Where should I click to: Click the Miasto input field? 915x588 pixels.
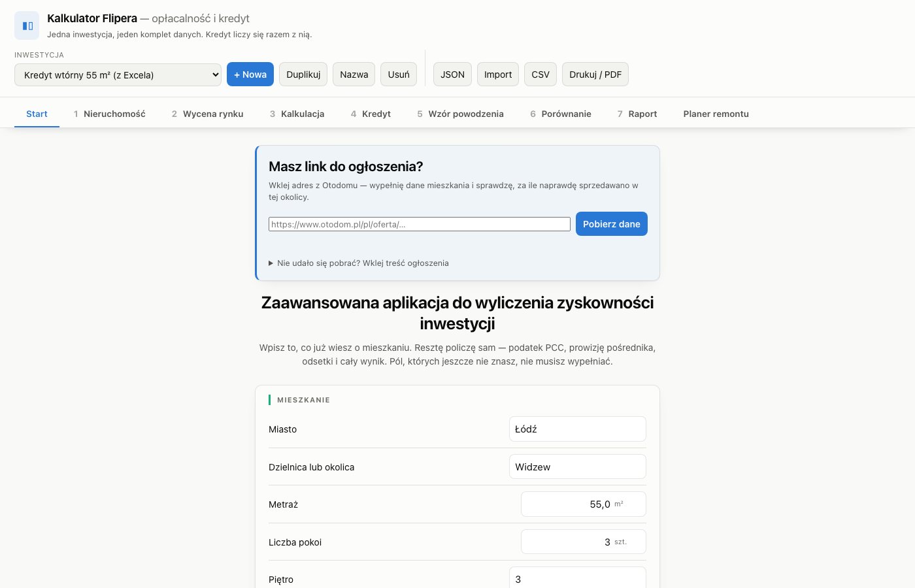click(x=578, y=429)
